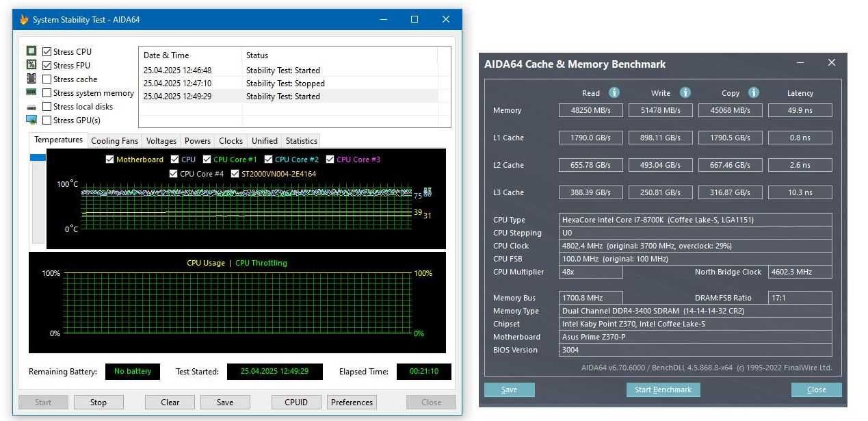This screenshot has width=868, height=421.
Task: Click the disk drive icon beside Stress local disks
Action: [x=31, y=107]
